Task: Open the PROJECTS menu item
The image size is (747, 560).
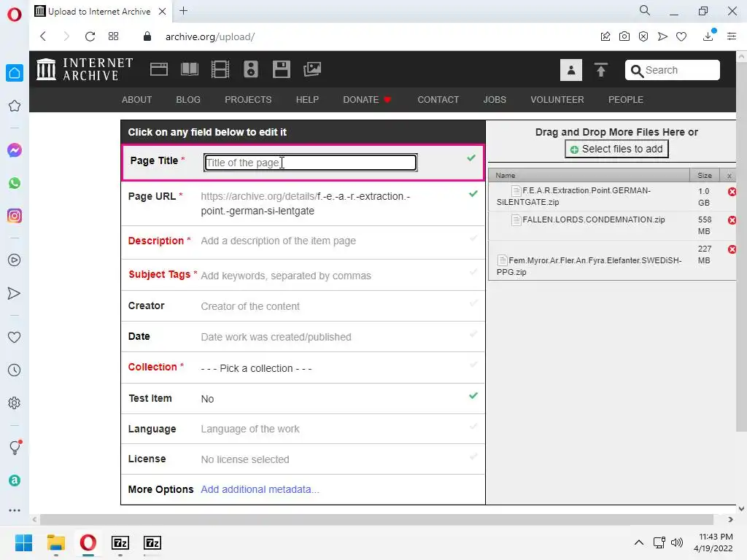Action: coord(248,99)
